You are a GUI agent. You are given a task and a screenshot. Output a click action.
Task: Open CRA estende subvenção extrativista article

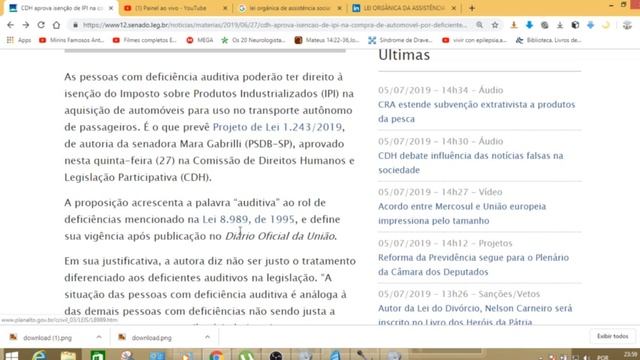(x=476, y=111)
